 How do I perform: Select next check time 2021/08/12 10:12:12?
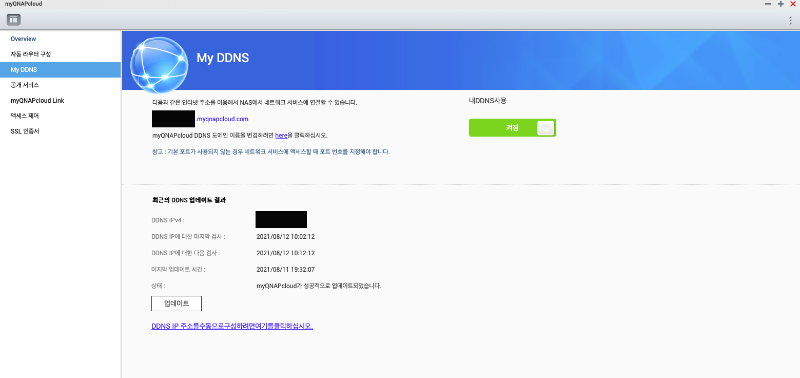(x=285, y=253)
